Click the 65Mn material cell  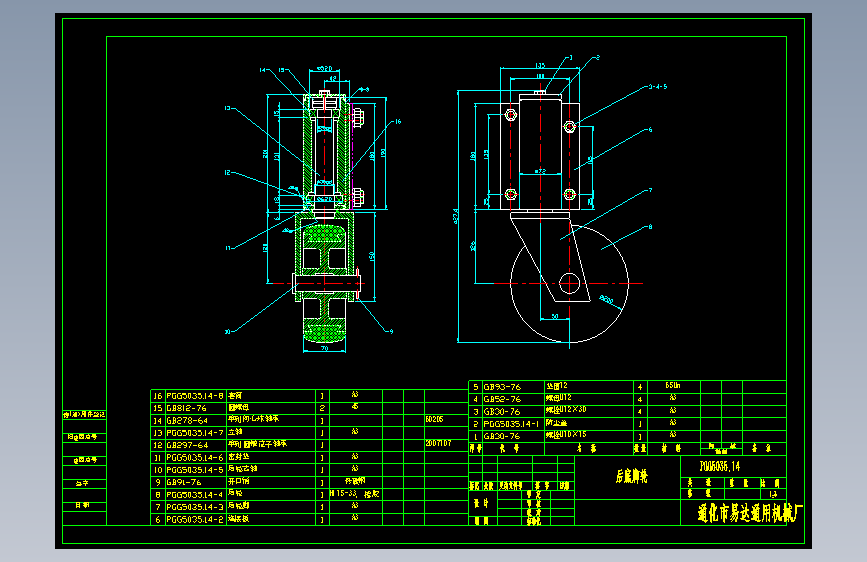point(673,386)
